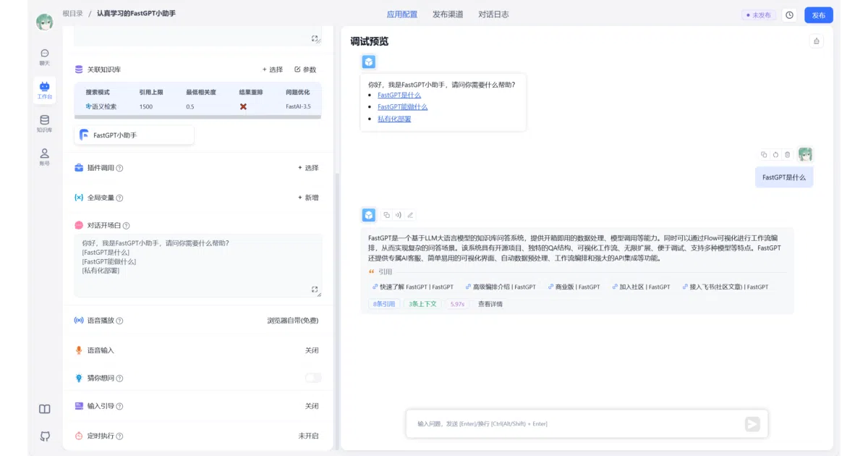Expand the 对话开场白 text area to fullscreen
Screen dimensions: 868x456
pos(315,290)
